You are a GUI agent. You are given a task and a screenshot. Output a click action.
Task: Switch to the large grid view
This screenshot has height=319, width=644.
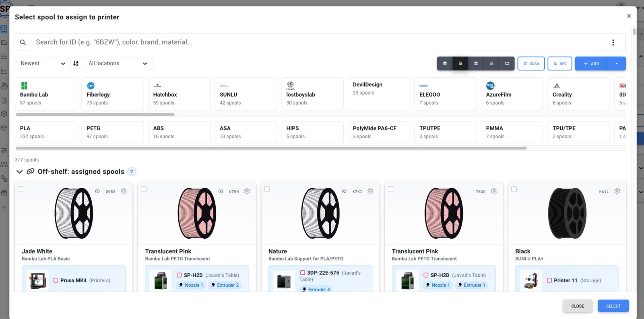click(x=476, y=63)
